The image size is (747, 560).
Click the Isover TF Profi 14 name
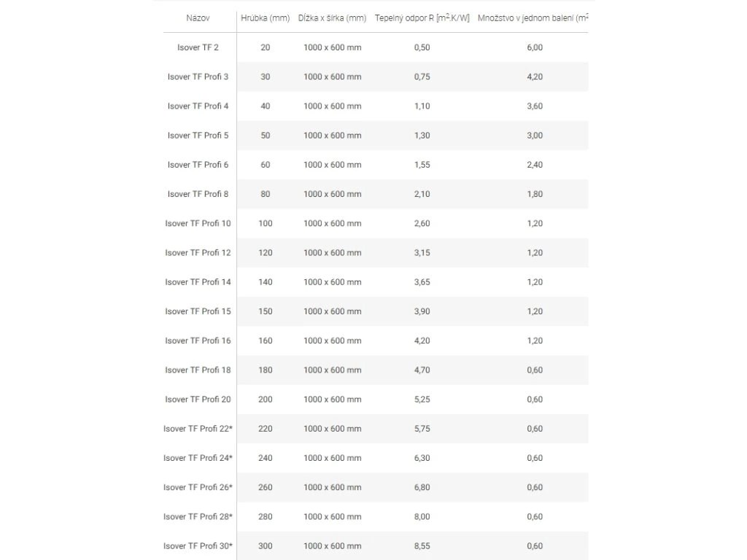198,282
